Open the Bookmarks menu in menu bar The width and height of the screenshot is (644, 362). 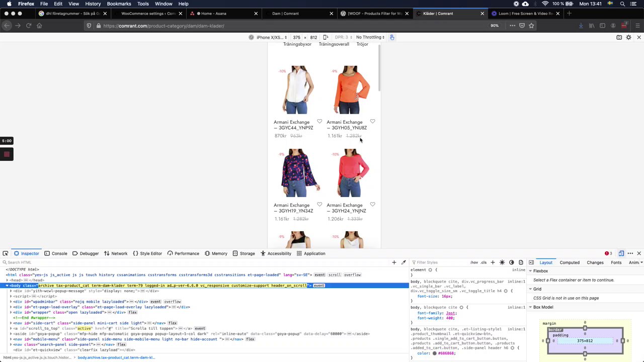tap(119, 4)
